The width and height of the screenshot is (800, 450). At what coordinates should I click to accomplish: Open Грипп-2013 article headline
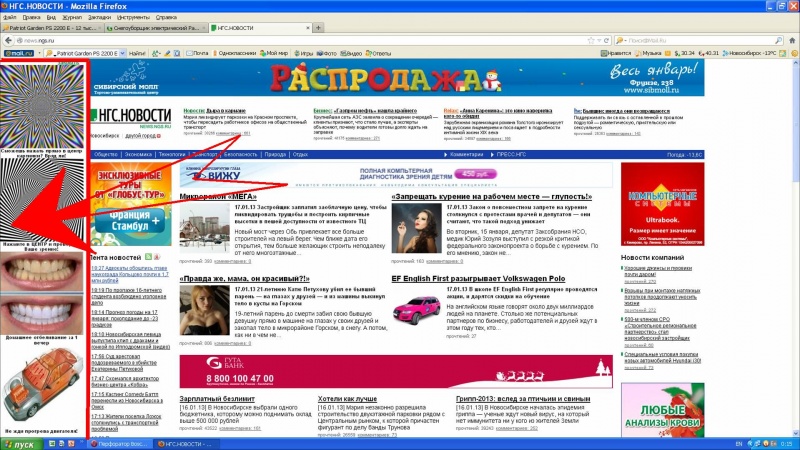pyautogui.click(x=523, y=399)
